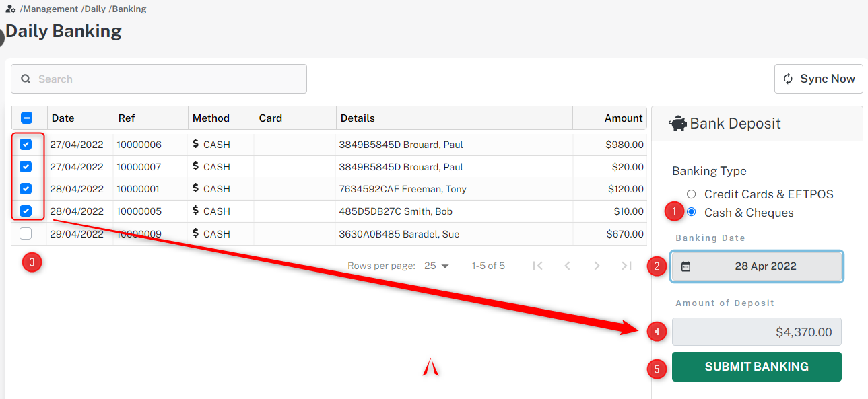Uncheck the row for ref 10000006
Viewport: 868px width, 399px height.
pyautogui.click(x=26, y=144)
